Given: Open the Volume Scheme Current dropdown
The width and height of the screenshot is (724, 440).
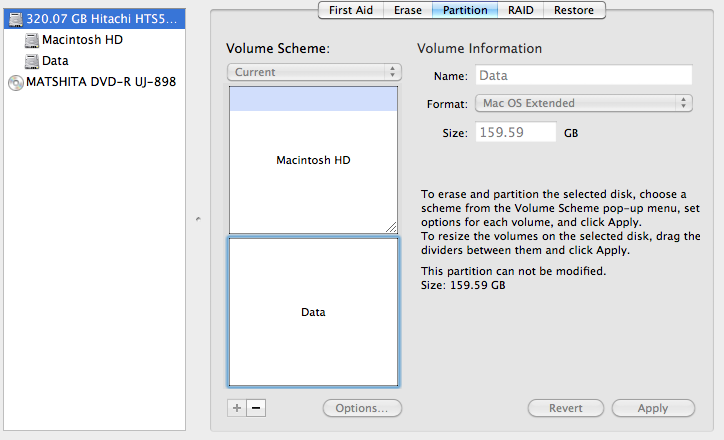Looking at the screenshot, I should (314, 72).
